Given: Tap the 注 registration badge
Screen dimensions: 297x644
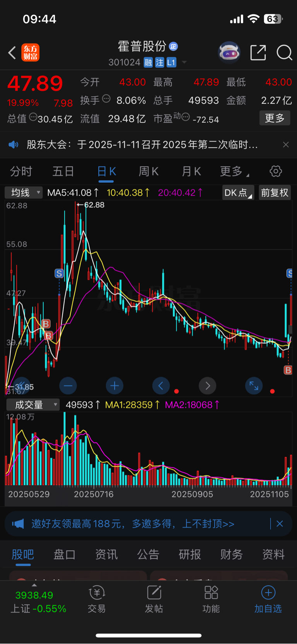Looking at the screenshot, I should [160, 62].
